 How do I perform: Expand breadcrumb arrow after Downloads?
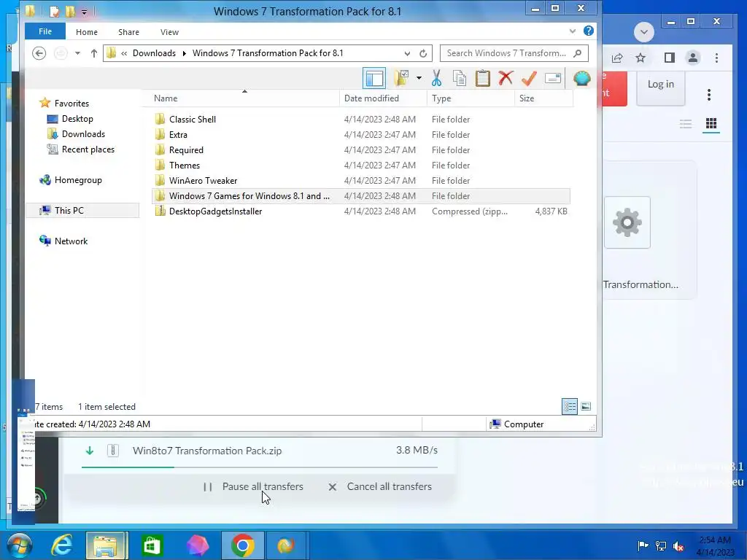click(185, 53)
